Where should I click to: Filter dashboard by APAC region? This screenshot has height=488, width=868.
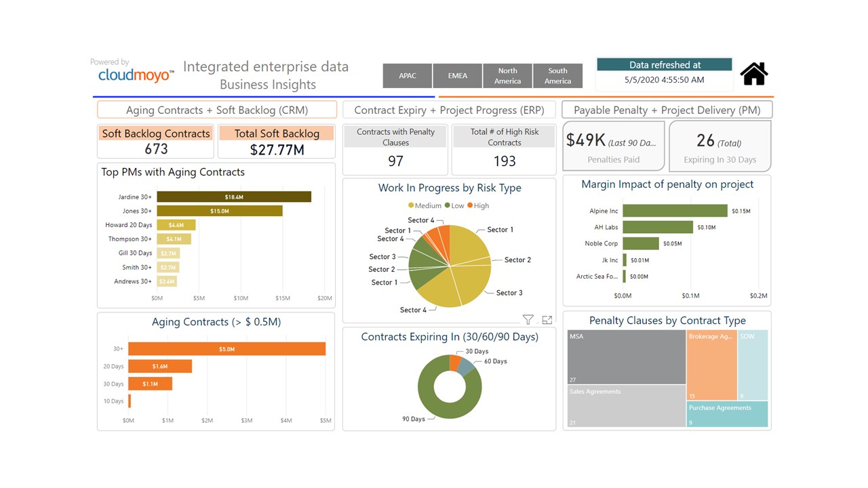408,76
